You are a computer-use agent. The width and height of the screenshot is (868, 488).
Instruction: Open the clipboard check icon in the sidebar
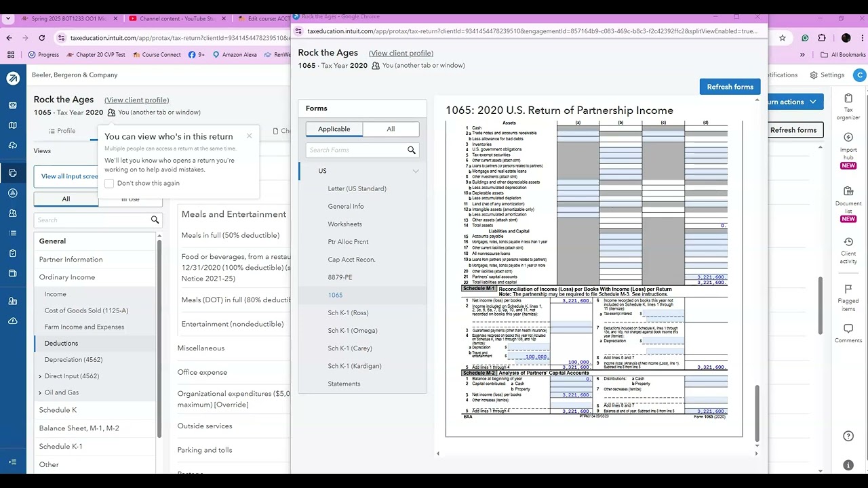[13, 253]
